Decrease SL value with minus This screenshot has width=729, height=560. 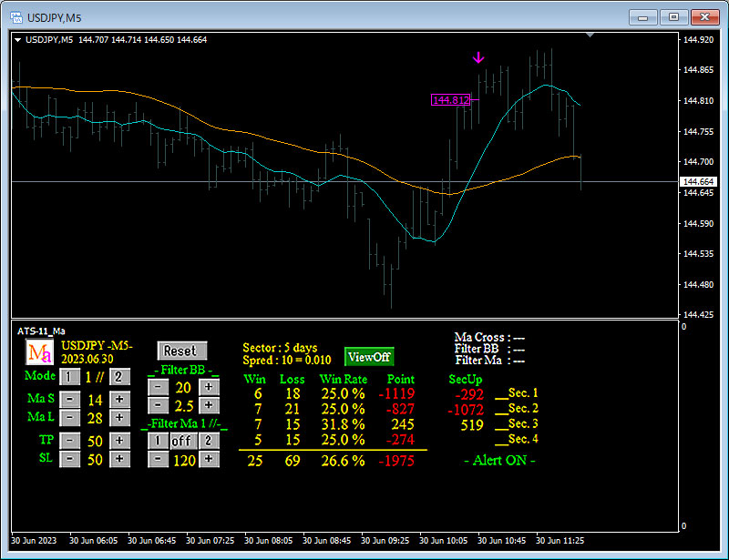[x=70, y=459]
